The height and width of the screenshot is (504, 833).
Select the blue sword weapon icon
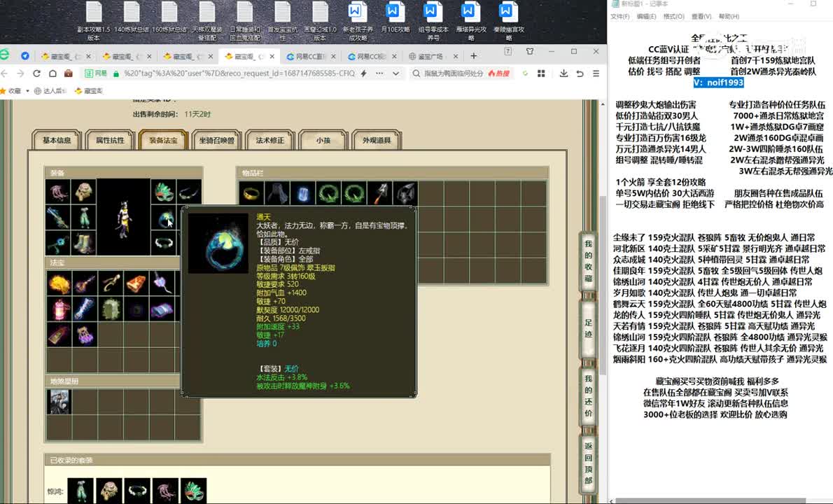pos(58,218)
